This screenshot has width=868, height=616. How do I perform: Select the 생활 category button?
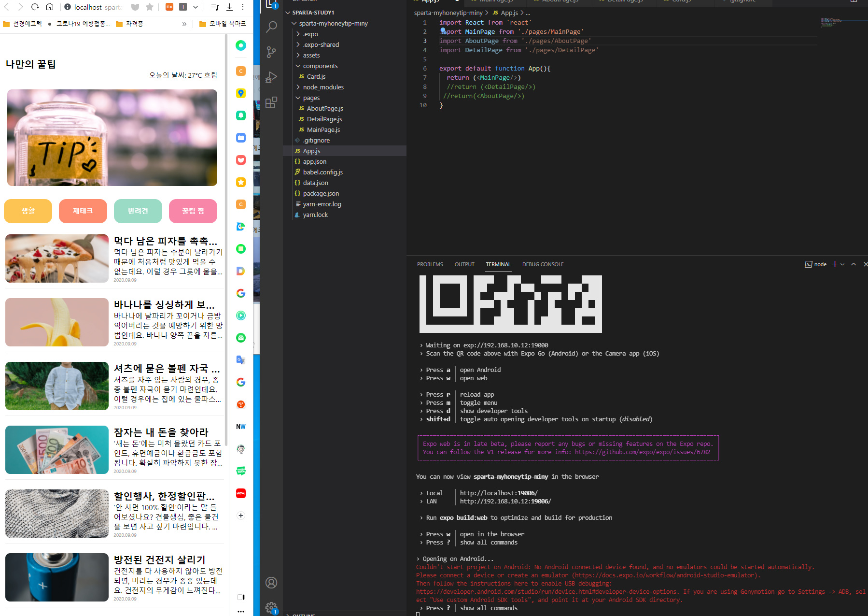(28, 211)
